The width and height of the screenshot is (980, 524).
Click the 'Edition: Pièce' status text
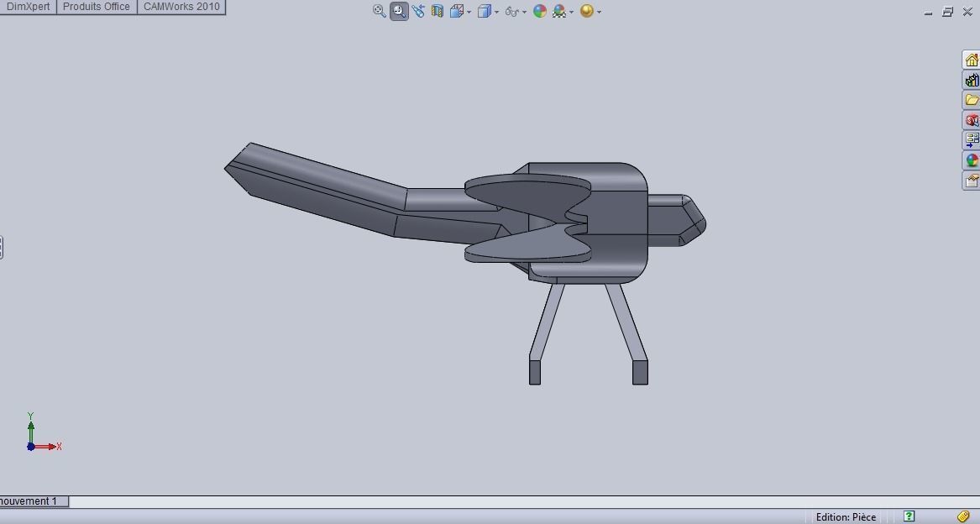[x=846, y=517]
